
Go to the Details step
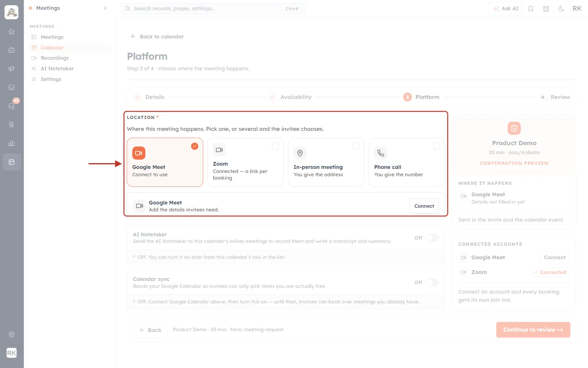[x=149, y=97]
